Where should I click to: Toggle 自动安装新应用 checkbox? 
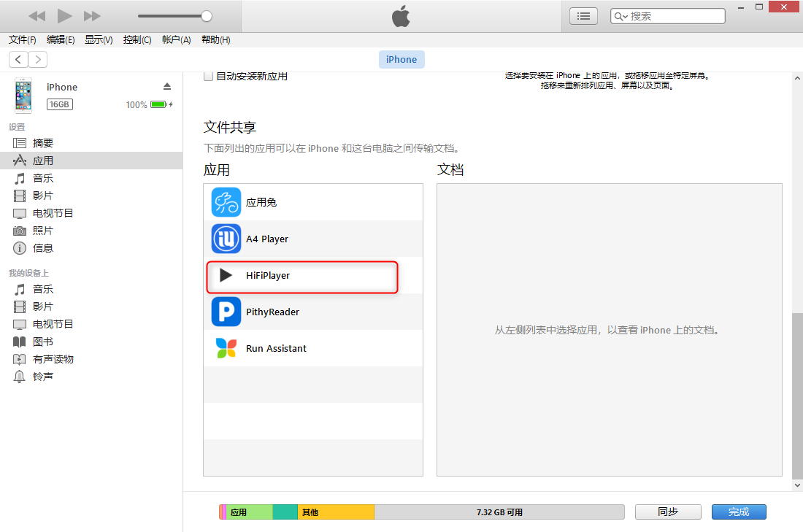tap(209, 77)
